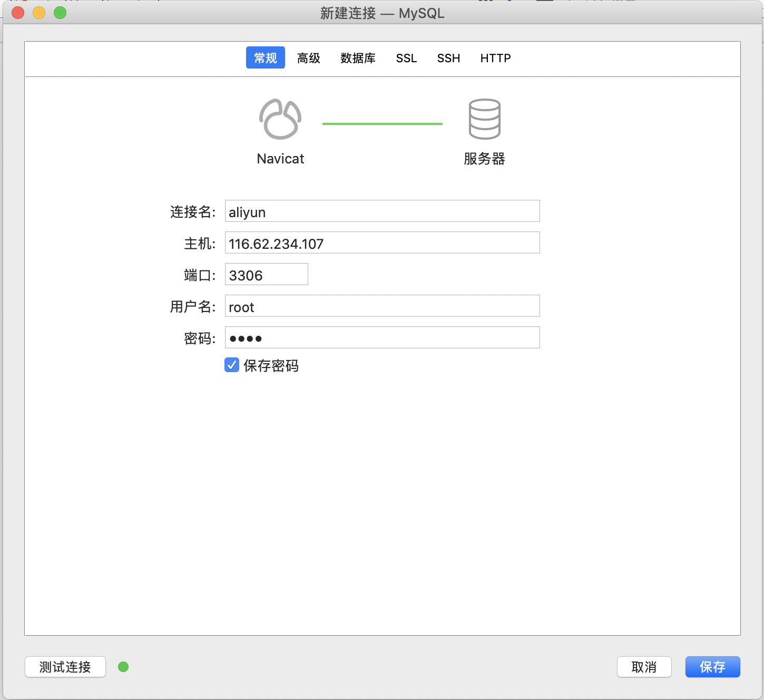Select the 端口 field showing 3306
This screenshot has height=700, width=764.
pos(266,274)
